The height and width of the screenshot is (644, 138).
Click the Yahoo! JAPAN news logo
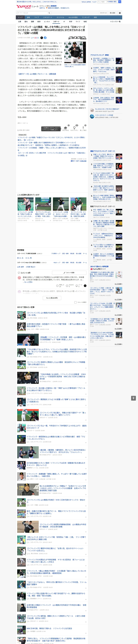point(28,7)
